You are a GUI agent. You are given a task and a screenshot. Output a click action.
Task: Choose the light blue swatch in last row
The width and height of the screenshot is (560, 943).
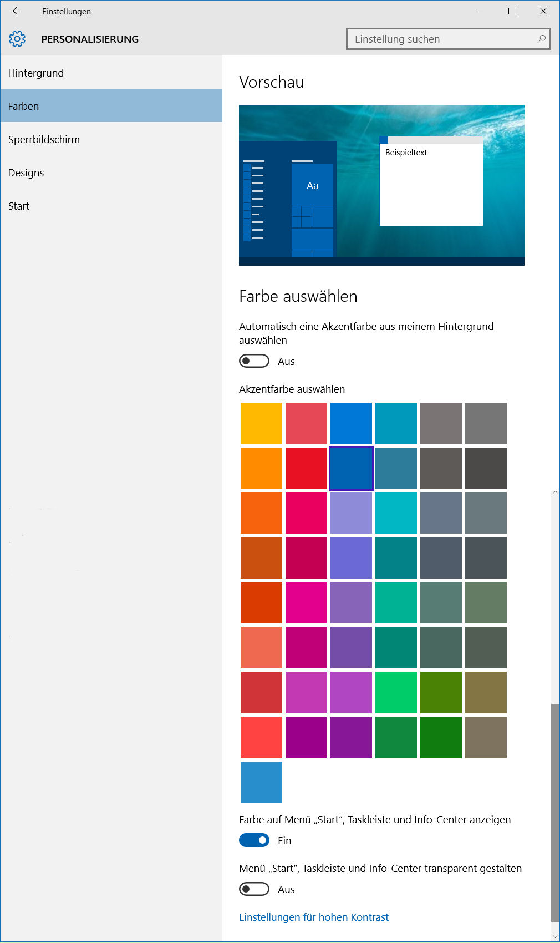tap(261, 782)
